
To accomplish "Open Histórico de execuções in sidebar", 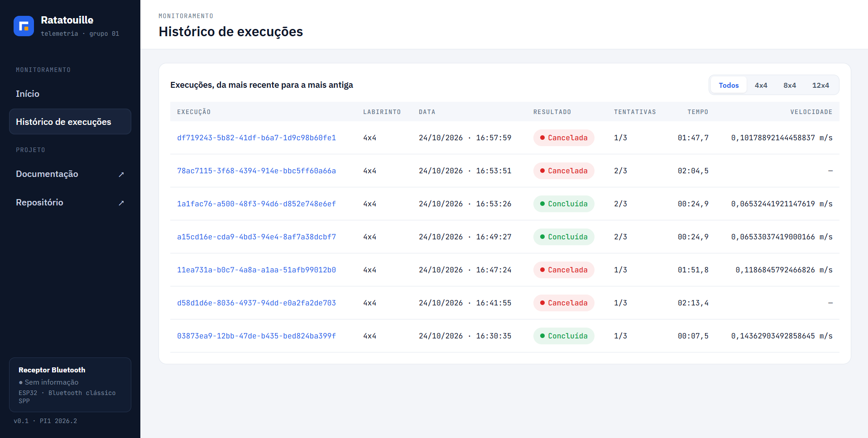I will pos(70,122).
